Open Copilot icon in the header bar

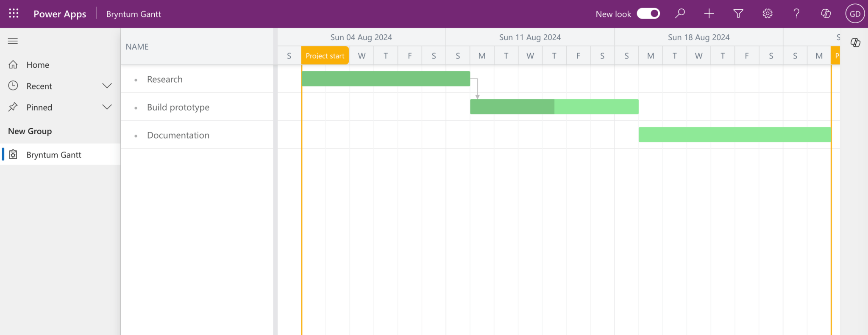tap(826, 14)
